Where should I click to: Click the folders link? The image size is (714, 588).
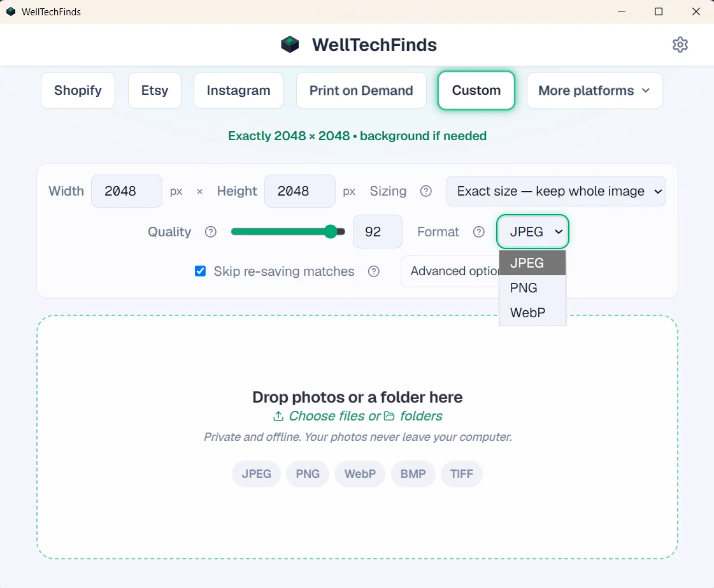[421, 416]
